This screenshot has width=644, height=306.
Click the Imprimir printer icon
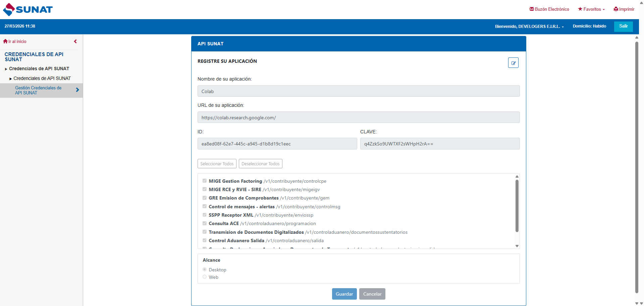[616, 9]
